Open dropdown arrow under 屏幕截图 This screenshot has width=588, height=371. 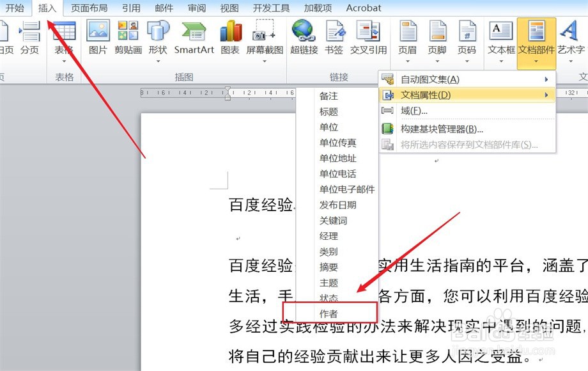click(x=265, y=61)
